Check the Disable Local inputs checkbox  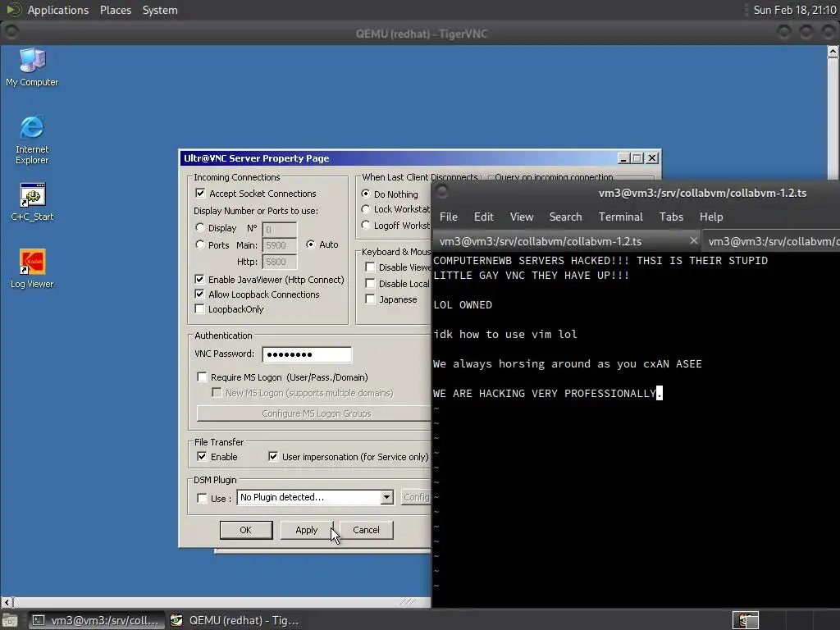pyautogui.click(x=370, y=283)
